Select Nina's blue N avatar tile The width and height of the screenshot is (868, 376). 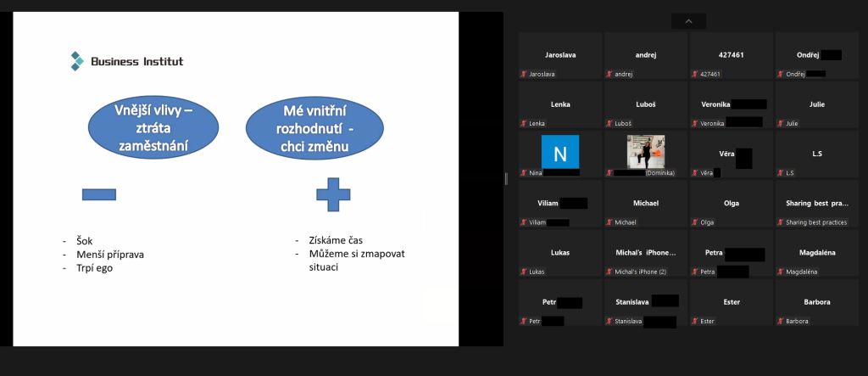pyautogui.click(x=560, y=152)
